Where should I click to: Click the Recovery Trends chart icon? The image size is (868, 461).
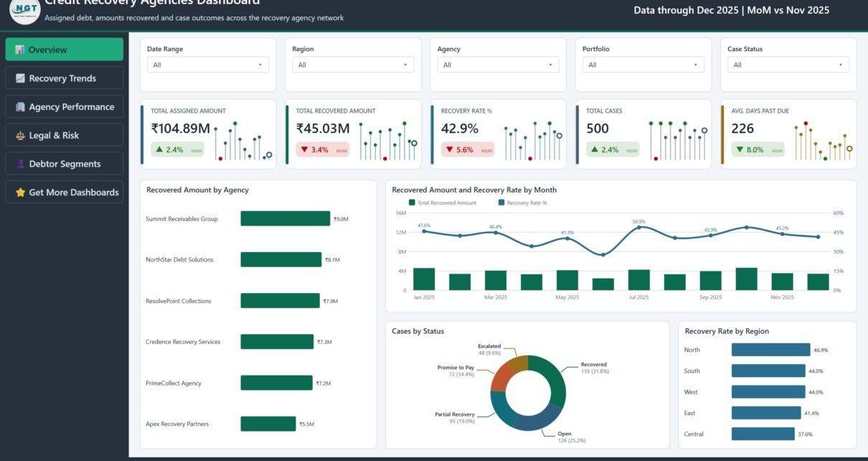20,78
